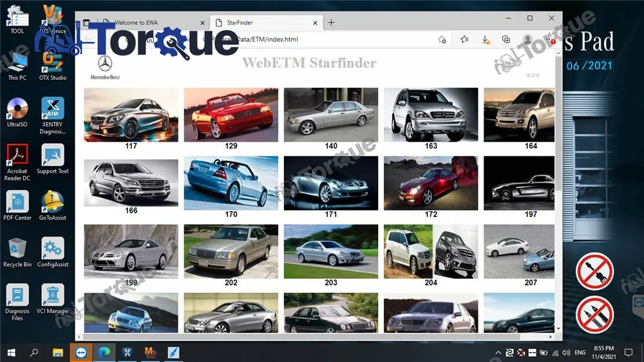
Task: Open model 170 roadster thumbnail
Action: 231,183
